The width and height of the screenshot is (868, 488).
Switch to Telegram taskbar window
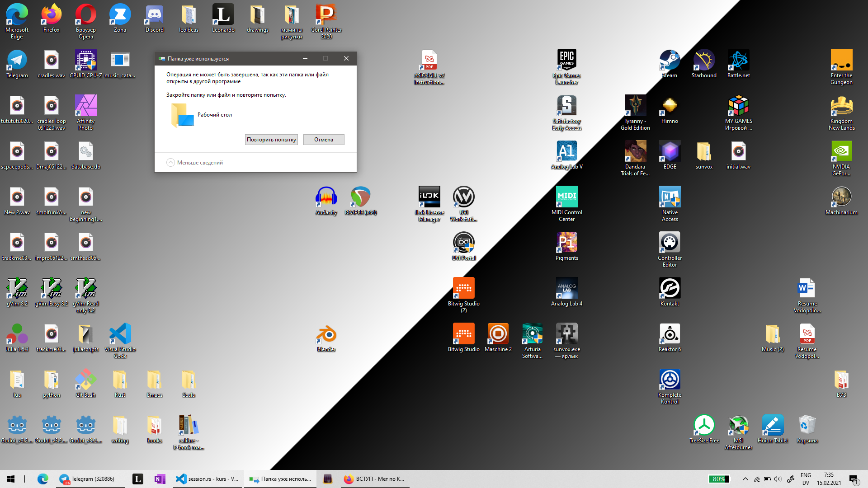(90, 479)
